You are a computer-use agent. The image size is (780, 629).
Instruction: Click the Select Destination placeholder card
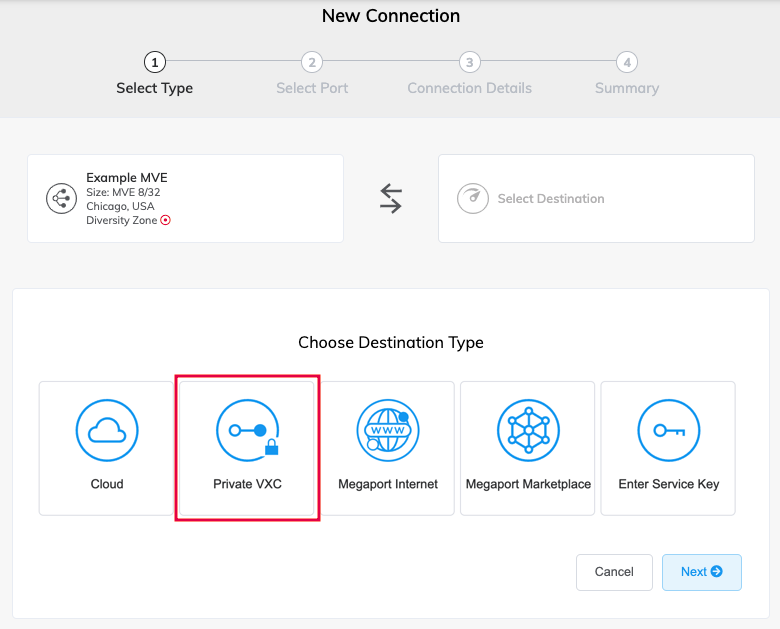[x=596, y=198]
